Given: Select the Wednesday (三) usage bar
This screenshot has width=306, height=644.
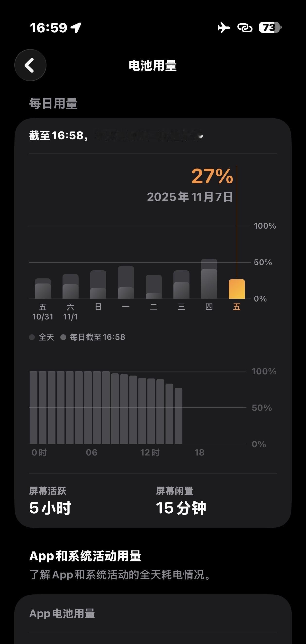Looking at the screenshot, I should (181, 285).
